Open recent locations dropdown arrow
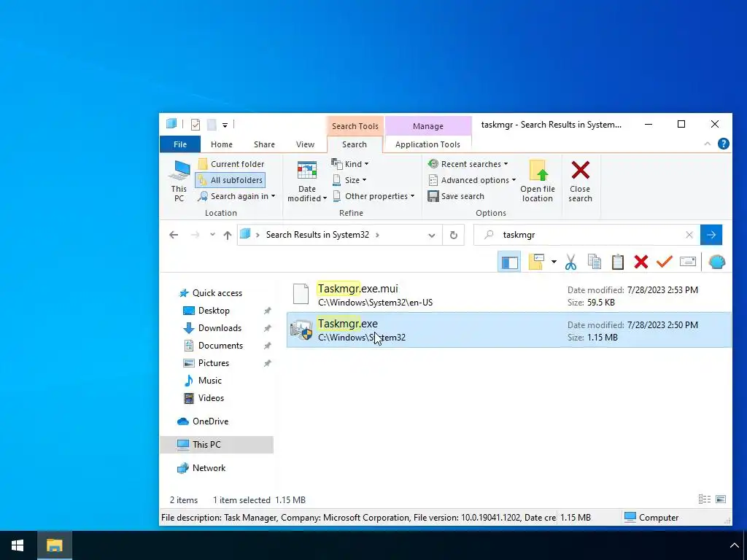The width and height of the screenshot is (747, 560). tap(212, 235)
